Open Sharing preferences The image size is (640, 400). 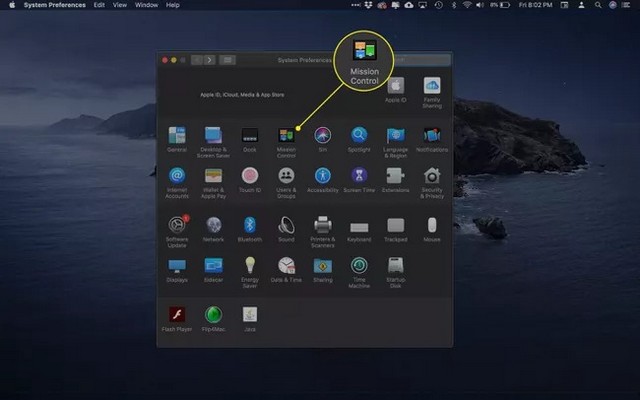(322, 270)
